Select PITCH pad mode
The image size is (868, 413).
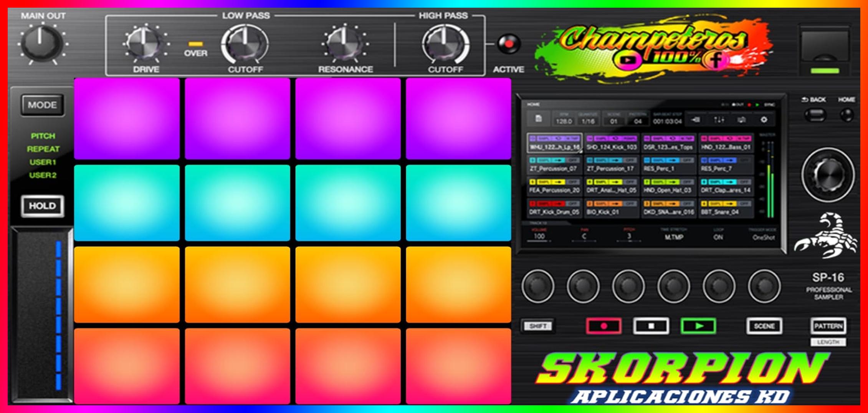pyautogui.click(x=43, y=136)
